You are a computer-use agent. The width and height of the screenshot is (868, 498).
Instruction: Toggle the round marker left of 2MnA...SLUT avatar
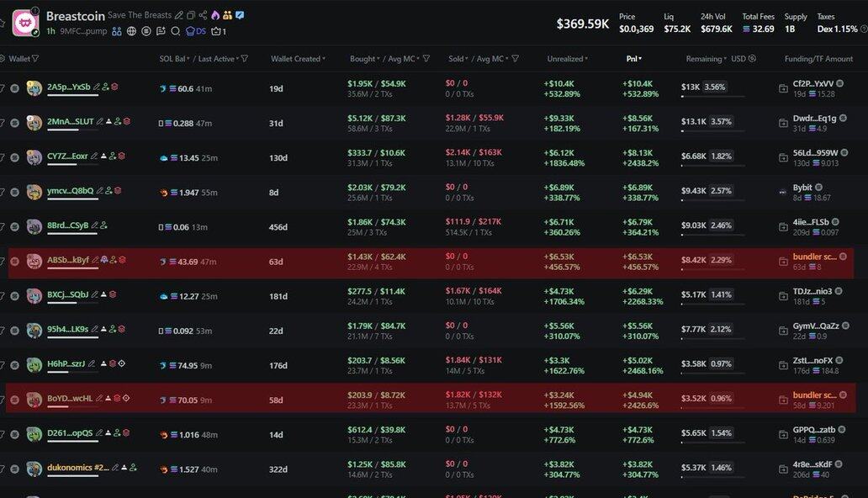(15, 122)
